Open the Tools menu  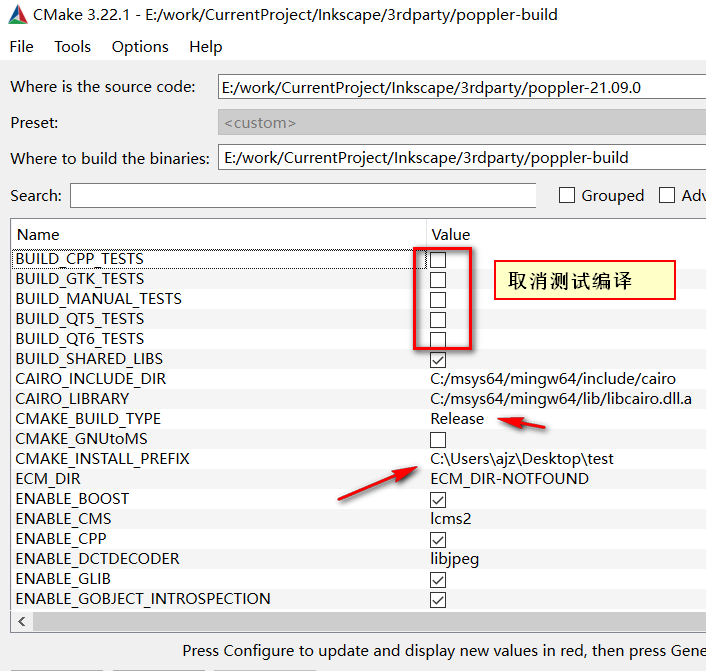pyautogui.click(x=72, y=47)
